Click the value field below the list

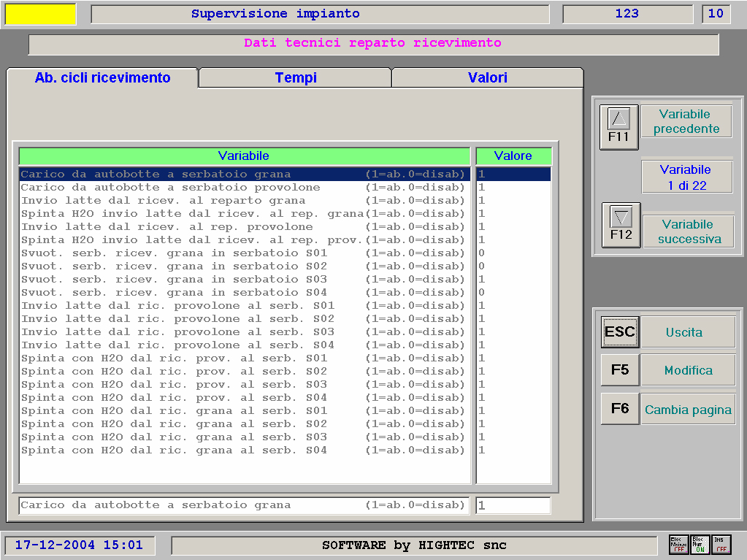(x=513, y=505)
